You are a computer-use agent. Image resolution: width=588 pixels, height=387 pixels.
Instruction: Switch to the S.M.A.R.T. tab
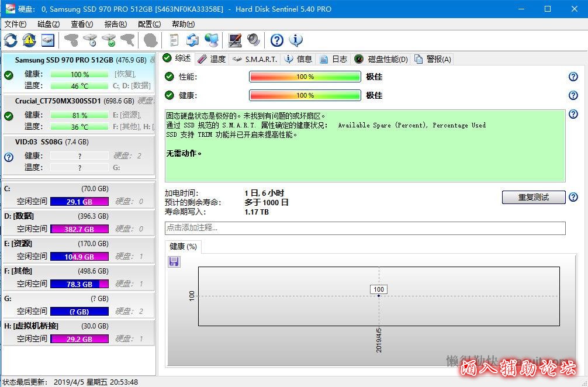[255, 59]
